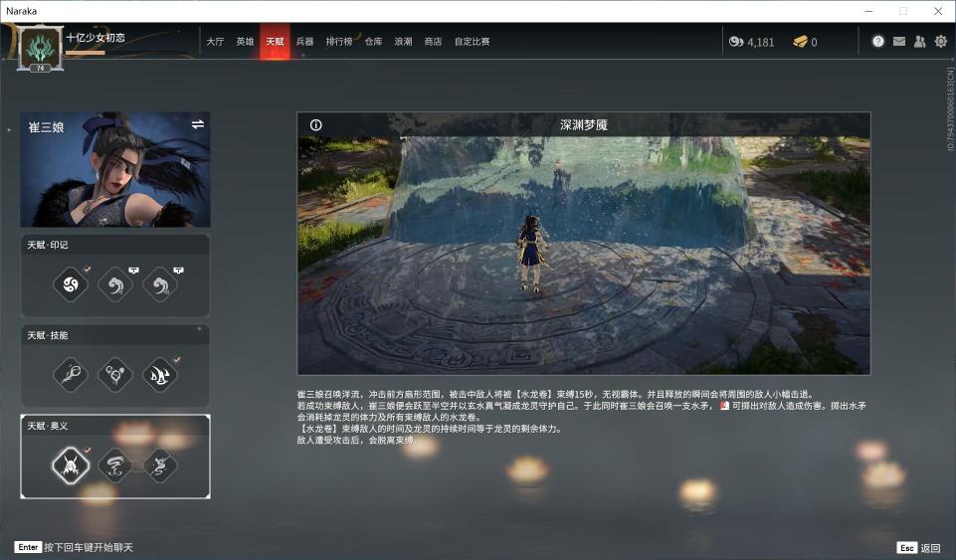Switch to the 兵器 tab
Image resolution: width=956 pixels, height=560 pixels.
[x=304, y=42]
